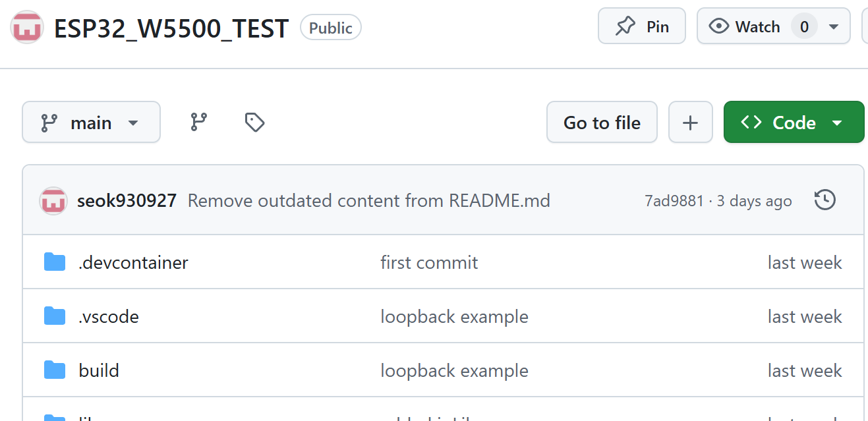Viewport: 868px width, 421px height.
Task: Click seok930927 avatar in the commit row
Action: coord(53,200)
